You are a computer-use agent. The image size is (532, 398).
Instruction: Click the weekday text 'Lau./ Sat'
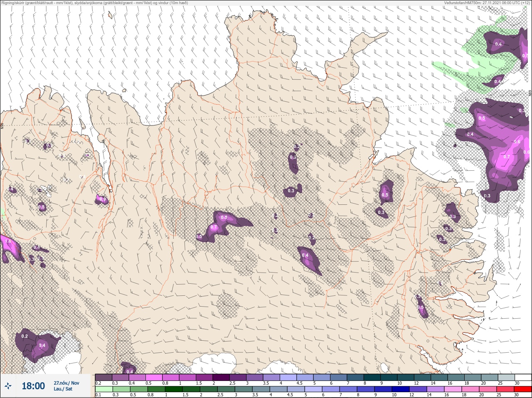click(x=63, y=389)
